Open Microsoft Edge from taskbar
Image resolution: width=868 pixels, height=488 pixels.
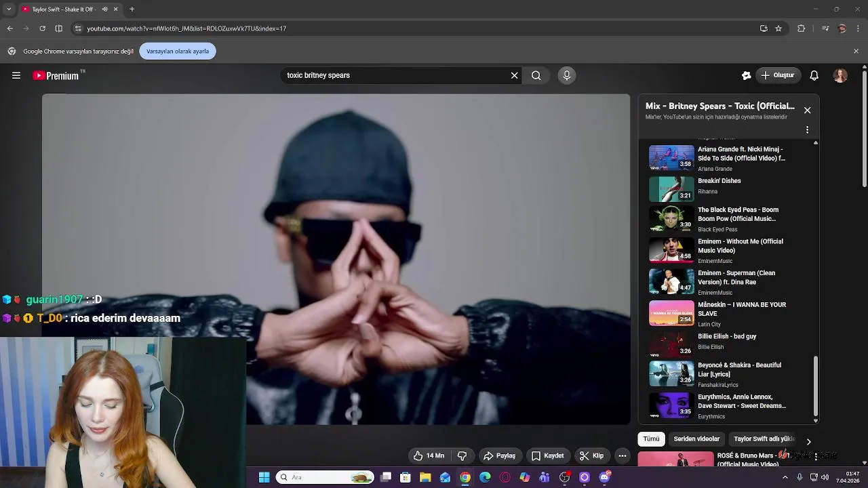tap(485, 477)
